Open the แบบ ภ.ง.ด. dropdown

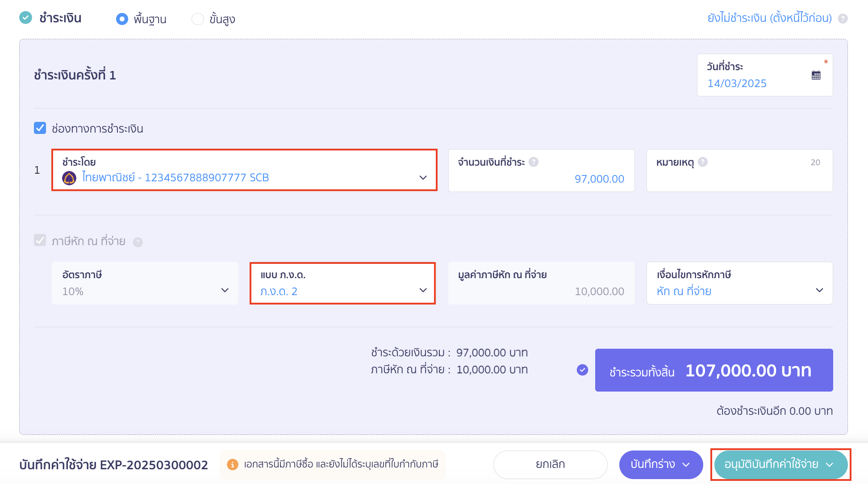coord(422,290)
